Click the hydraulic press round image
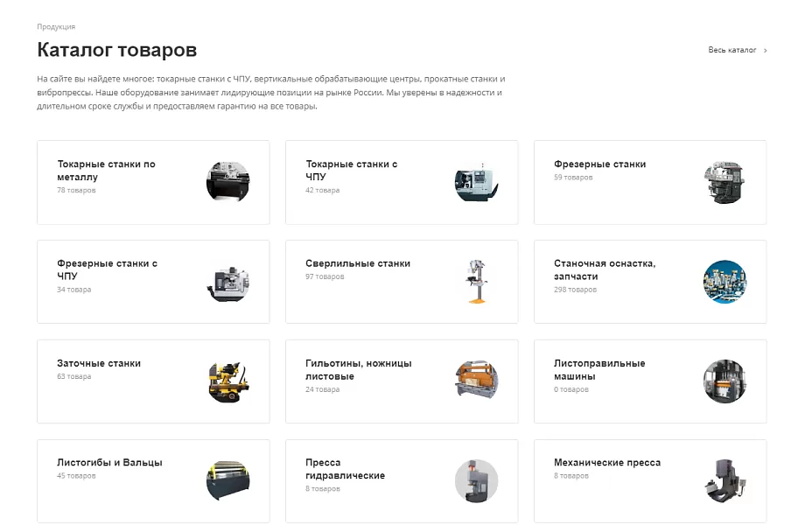 [x=476, y=480]
